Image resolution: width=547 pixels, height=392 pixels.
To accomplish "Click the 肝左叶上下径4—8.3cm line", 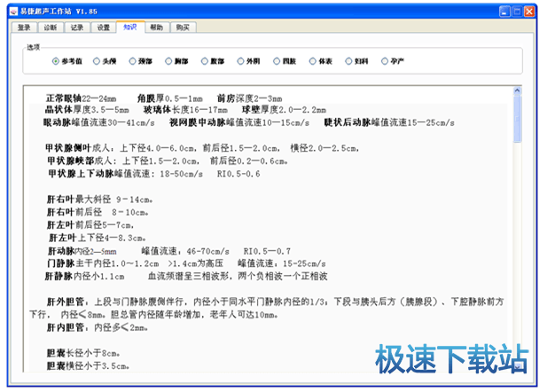I will [x=97, y=238].
